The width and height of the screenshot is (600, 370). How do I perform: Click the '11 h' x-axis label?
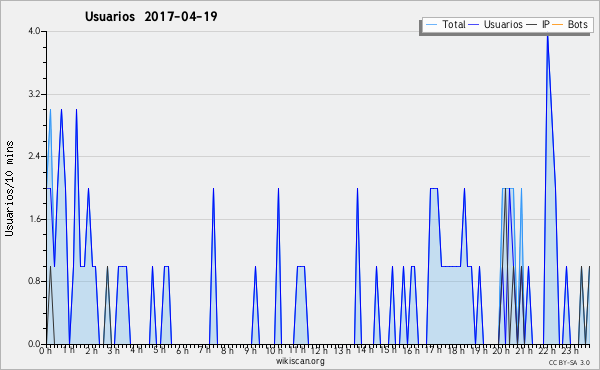click(297, 350)
